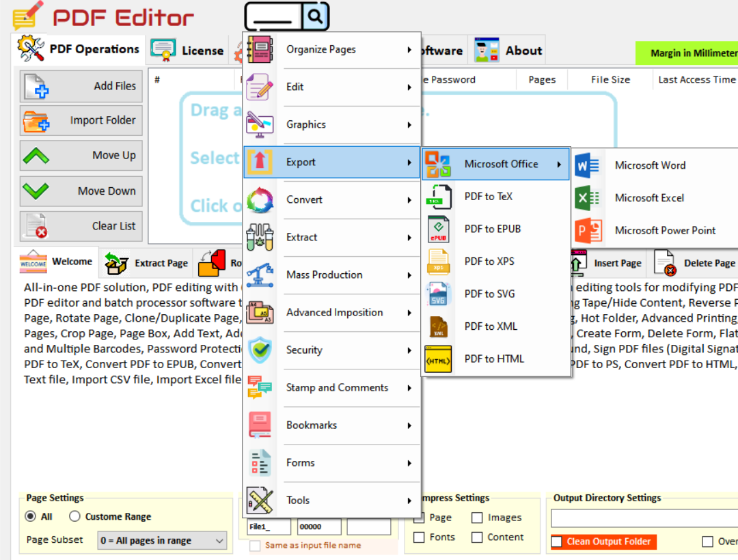The height and width of the screenshot is (560, 738).
Task: Click the Move Up button
Action: pos(81,156)
